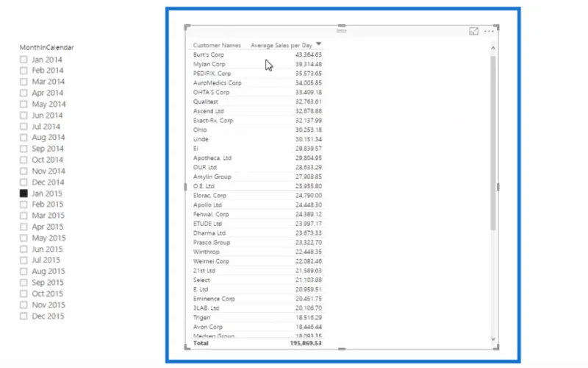Click the table's vertical scrollbar thumb

pos(493,143)
